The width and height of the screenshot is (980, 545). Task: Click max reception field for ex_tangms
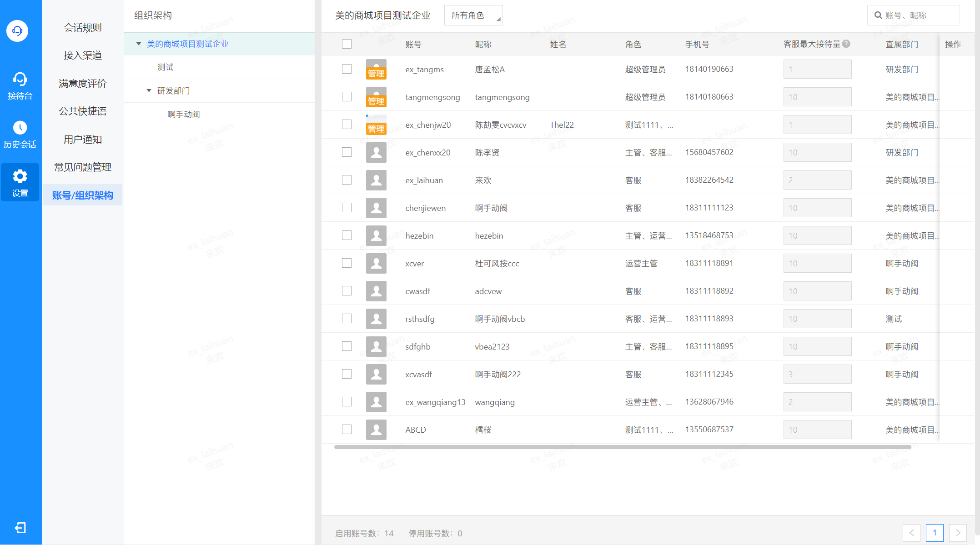coord(817,70)
